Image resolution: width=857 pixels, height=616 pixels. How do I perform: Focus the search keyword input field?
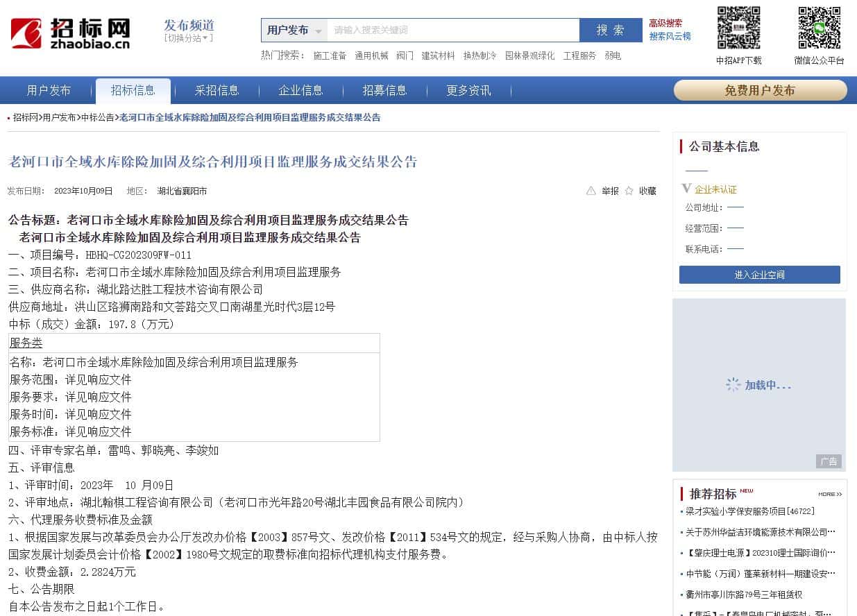[452, 31]
